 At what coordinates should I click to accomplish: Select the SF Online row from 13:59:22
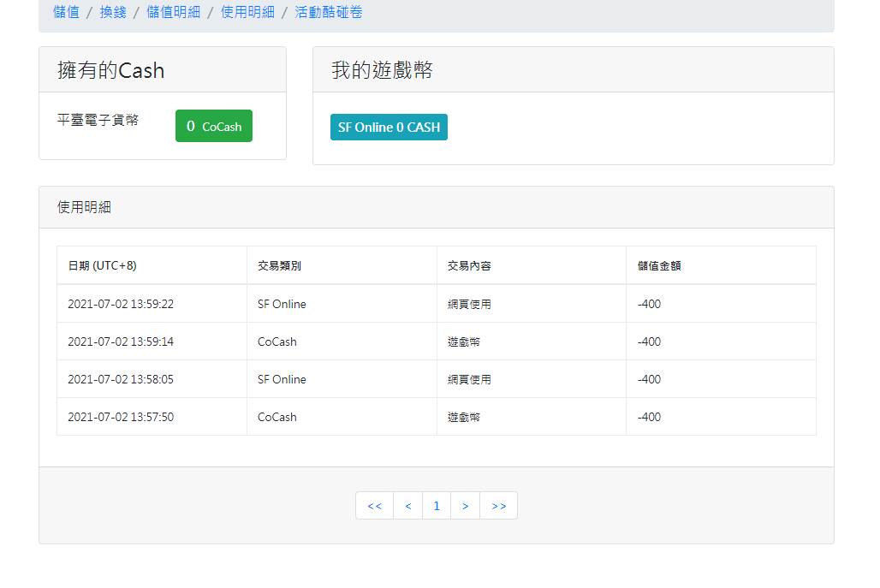342,303
